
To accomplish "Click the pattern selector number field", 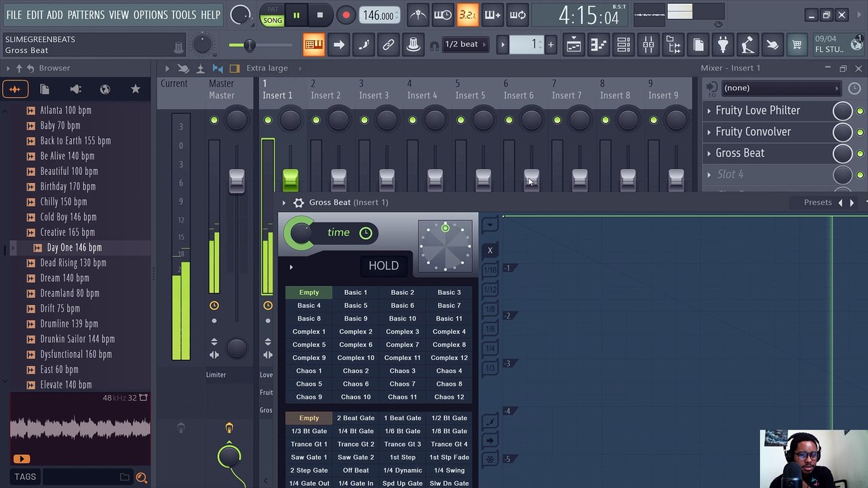I will click(526, 45).
